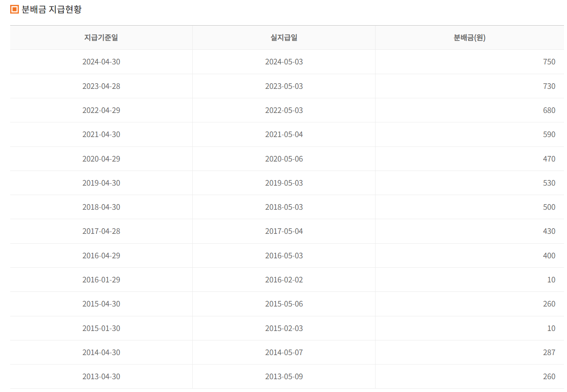Image resolution: width=567 pixels, height=392 pixels.
Task: Select the 2022-04-29 base date cell
Action: 101,110
